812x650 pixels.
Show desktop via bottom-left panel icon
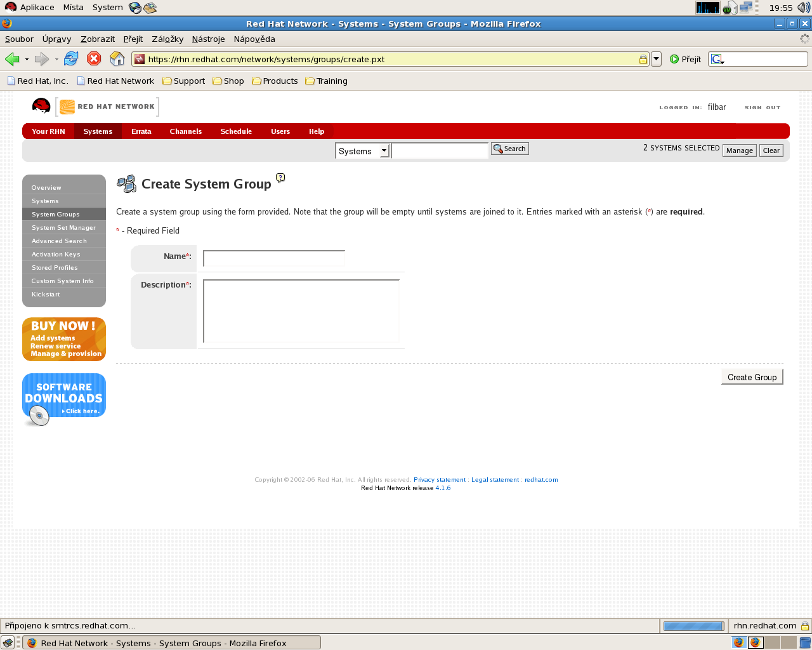[8, 642]
